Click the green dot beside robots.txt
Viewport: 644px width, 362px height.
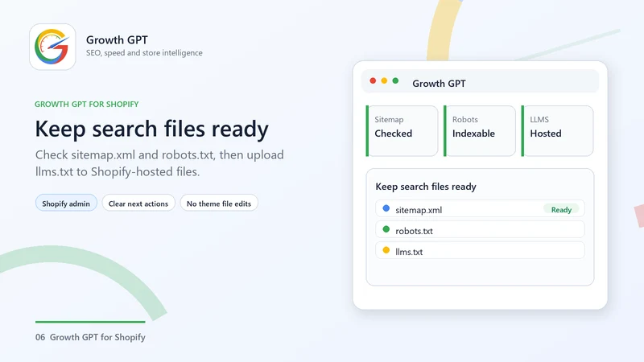(x=386, y=229)
